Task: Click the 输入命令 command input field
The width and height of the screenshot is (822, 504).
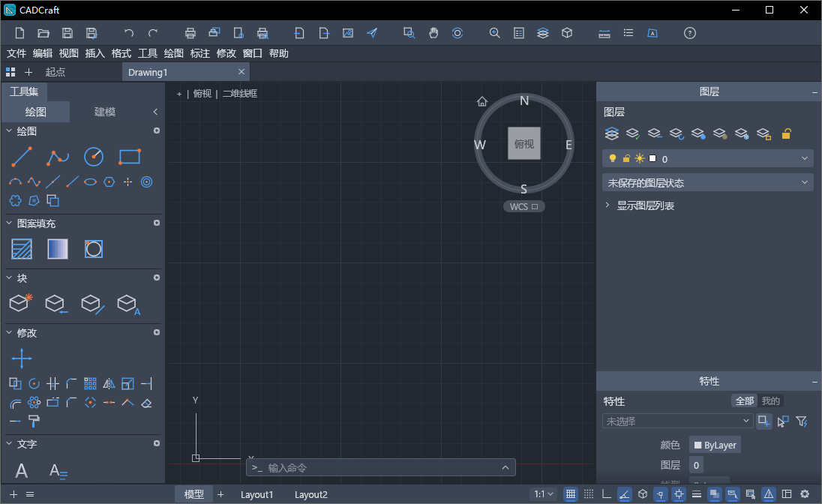Action: (380, 468)
